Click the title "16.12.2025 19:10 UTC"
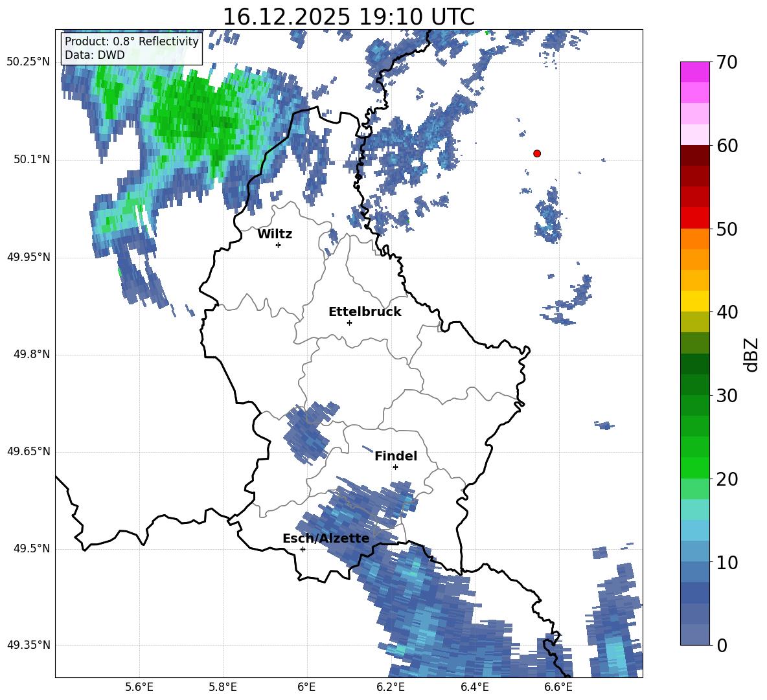Image resolution: width=767 pixels, height=700 pixels. [x=349, y=17]
